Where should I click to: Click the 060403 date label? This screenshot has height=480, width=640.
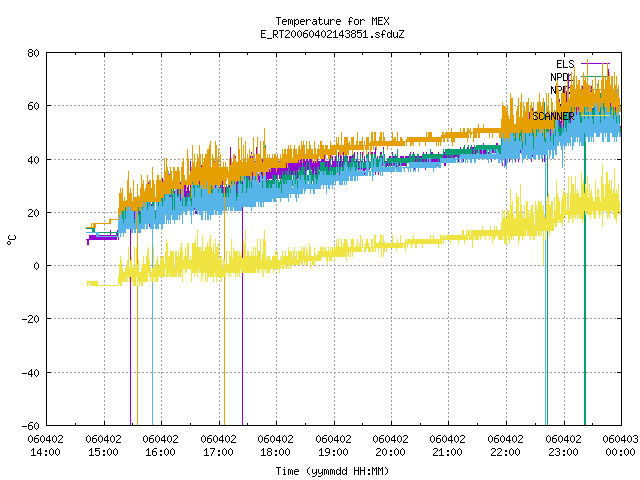(620, 439)
